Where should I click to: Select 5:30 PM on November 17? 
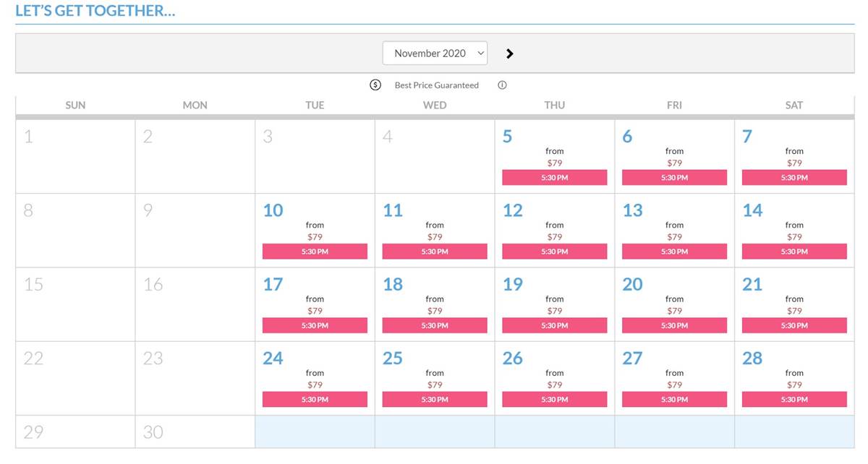(x=315, y=326)
